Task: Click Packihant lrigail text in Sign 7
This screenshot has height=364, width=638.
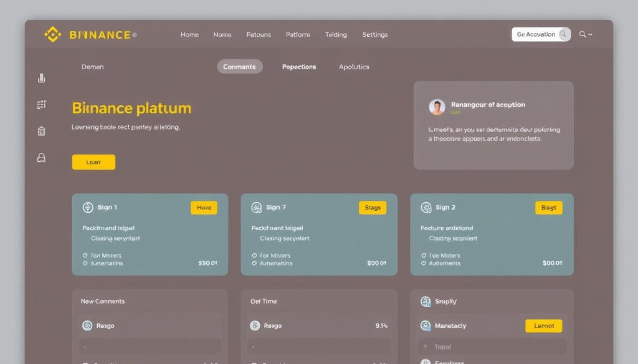Action: [277, 228]
